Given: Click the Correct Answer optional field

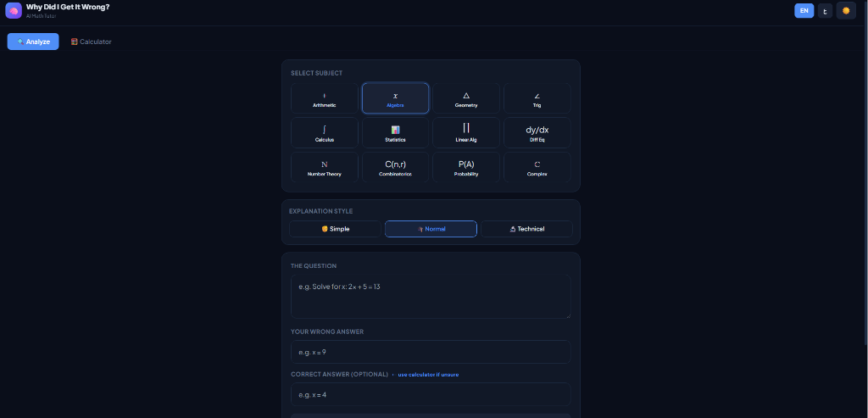Looking at the screenshot, I should (431, 394).
